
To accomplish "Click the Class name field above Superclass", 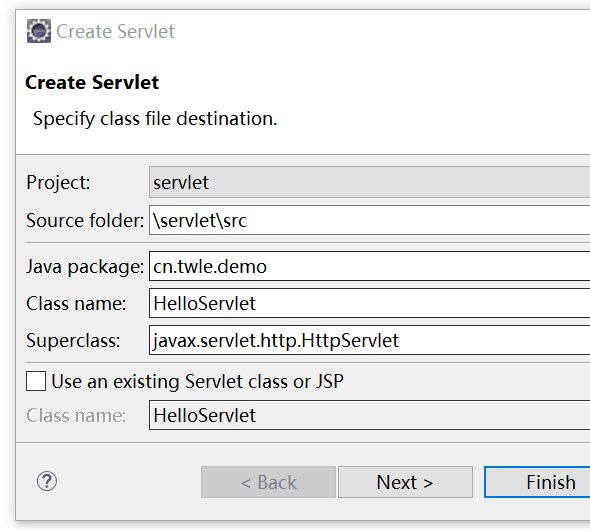I will 370,303.
